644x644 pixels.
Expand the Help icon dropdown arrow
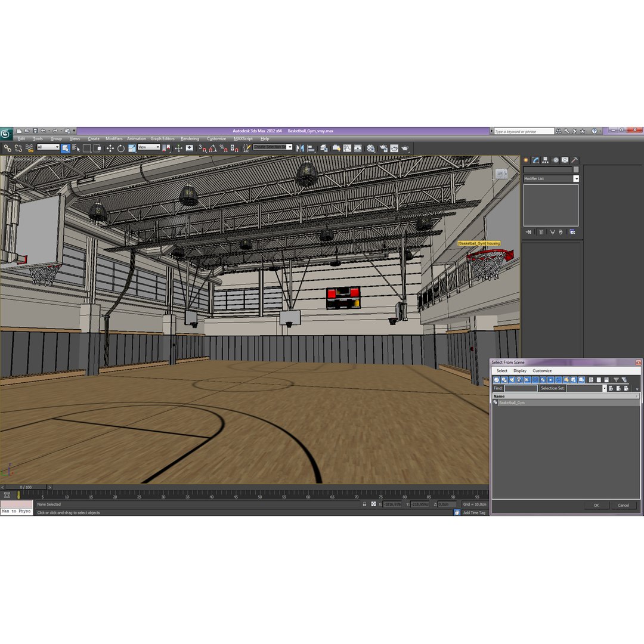[600, 131]
